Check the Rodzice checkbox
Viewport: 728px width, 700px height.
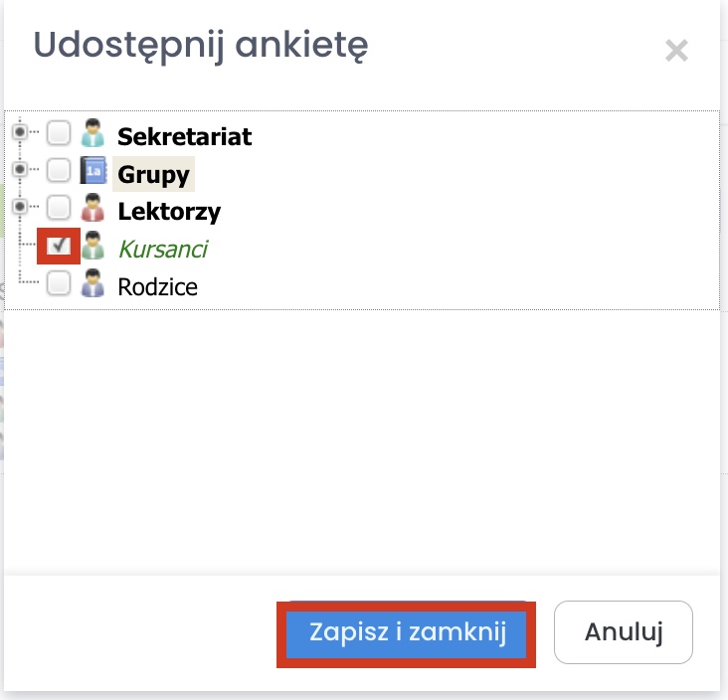click(x=59, y=284)
